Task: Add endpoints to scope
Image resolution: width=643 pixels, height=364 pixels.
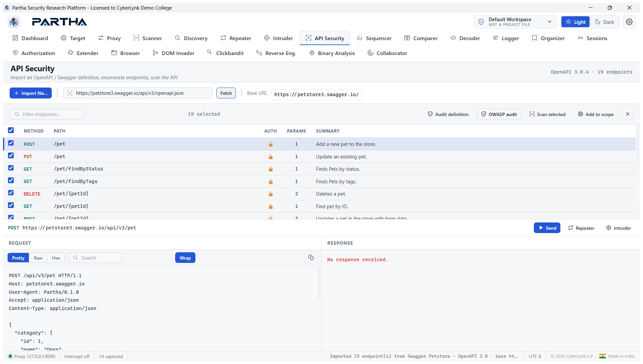Action: coord(596,114)
